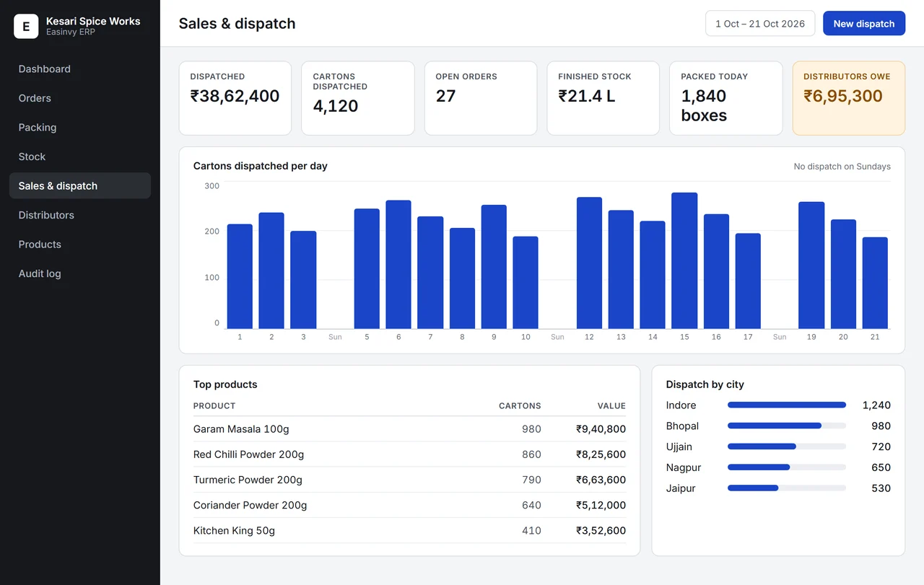The width and height of the screenshot is (924, 585).
Task: View the Distributors Owe ₹6,95,300 card
Action: pos(849,98)
